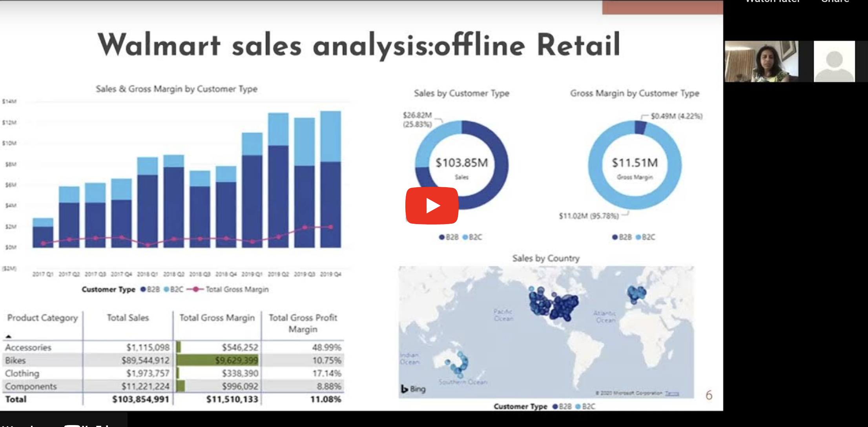
Task: Click the 17.14% Clothing profit margin cell
Action: [x=326, y=373]
